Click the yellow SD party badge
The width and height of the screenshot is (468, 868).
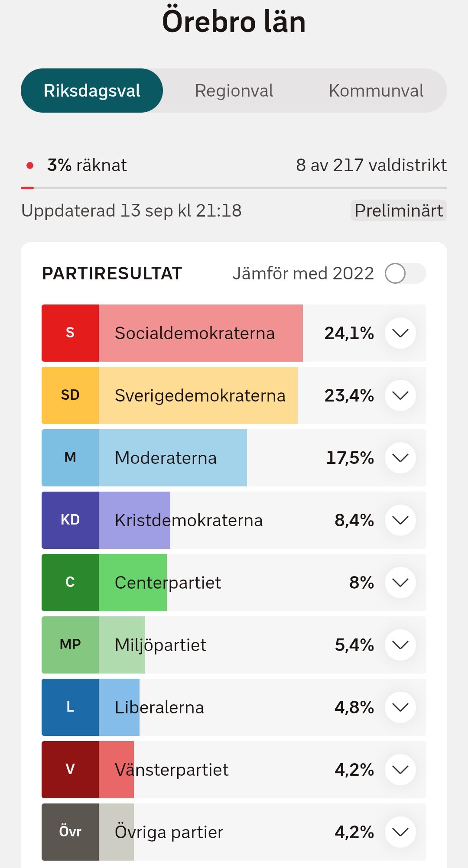click(x=70, y=395)
